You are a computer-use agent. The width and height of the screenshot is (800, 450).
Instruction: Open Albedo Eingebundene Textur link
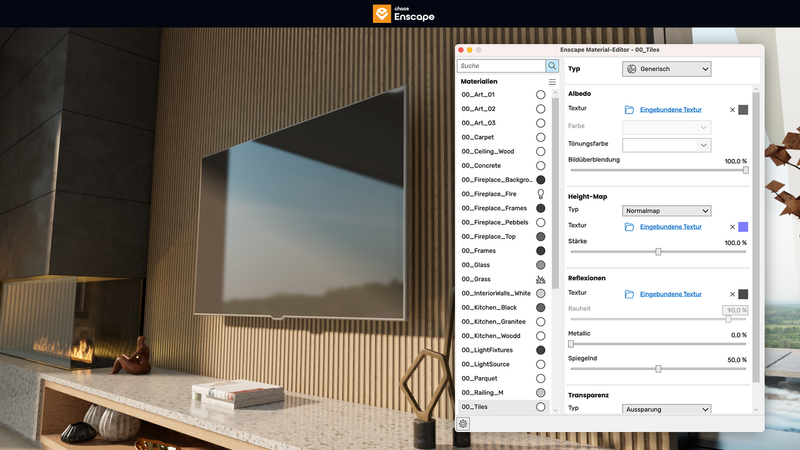(x=670, y=110)
